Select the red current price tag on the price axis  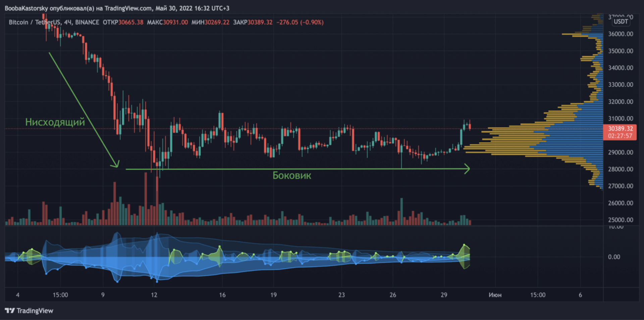pos(620,129)
